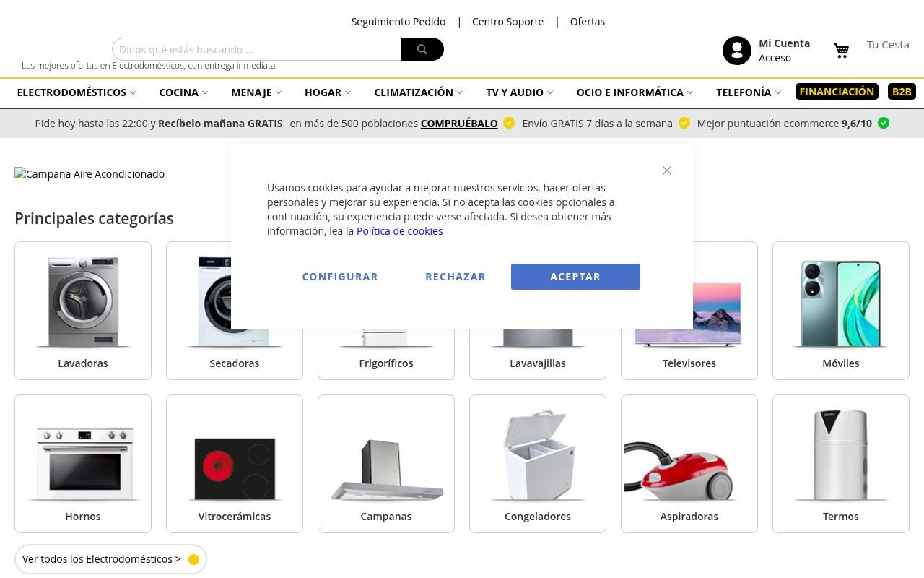Close the cookie dialog with the X
The height and width of the screenshot is (578, 924).
(x=667, y=171)
